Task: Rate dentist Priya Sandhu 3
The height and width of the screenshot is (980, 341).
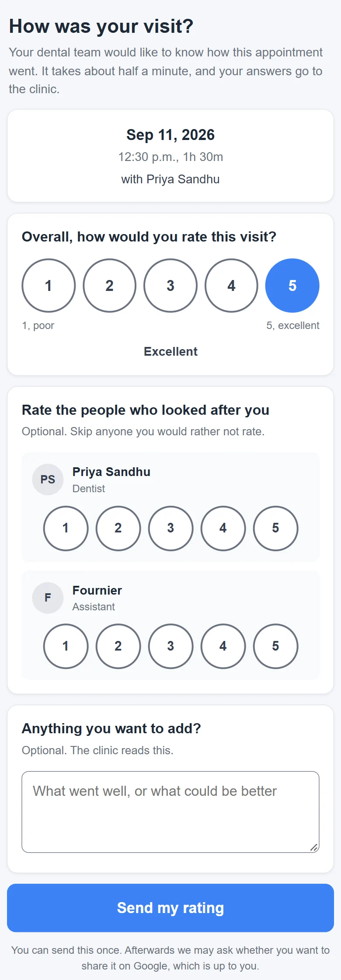Action: click(170, 528)
